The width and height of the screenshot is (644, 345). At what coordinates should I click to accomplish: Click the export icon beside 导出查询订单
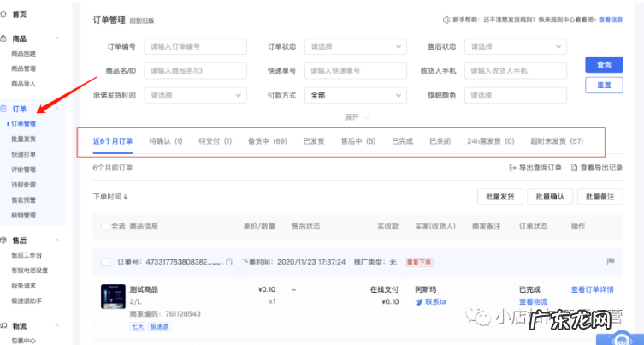click(x=512, y=168)
